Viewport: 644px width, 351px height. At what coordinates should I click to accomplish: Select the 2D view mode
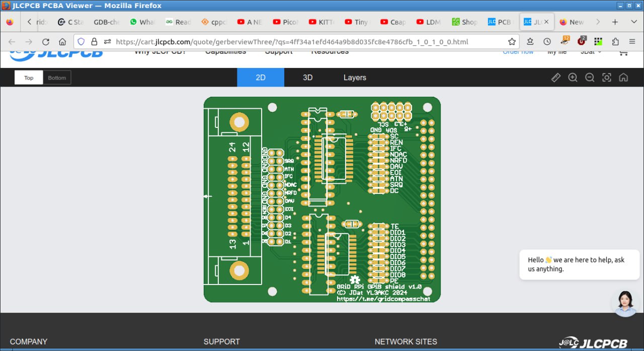point(261,78)
